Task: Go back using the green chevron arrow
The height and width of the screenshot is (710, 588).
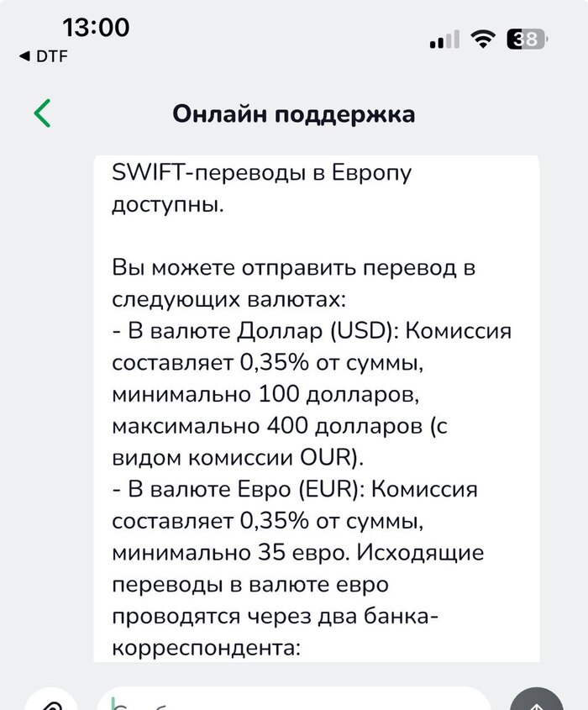Action: click(42, 113)
